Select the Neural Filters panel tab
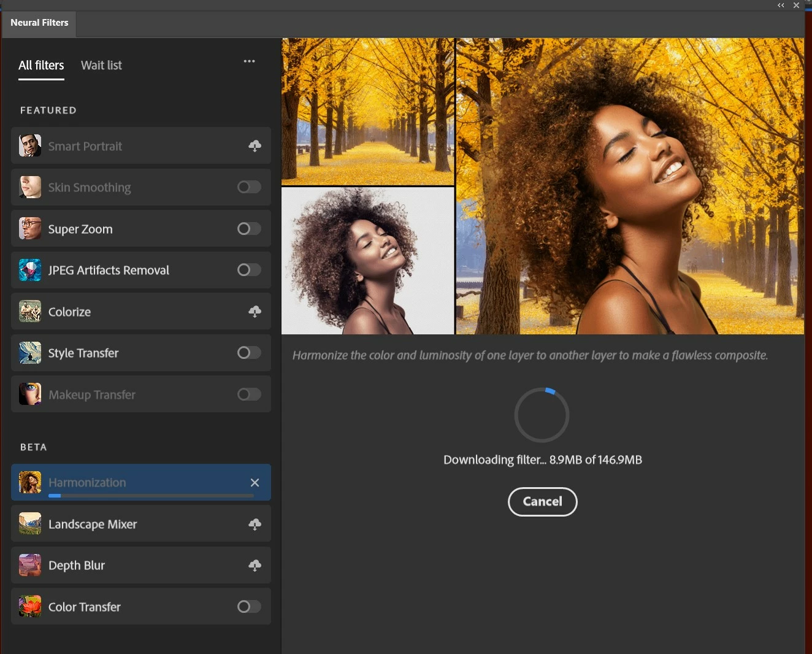The height and width of the screenshot is (654, 812). point(39,23)
